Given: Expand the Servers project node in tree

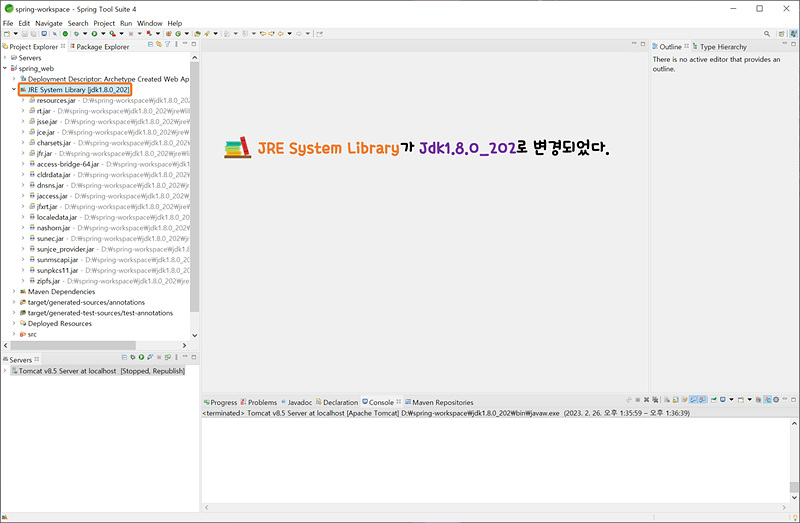Looking at the screenshot, I should click(x=5, y=58).
